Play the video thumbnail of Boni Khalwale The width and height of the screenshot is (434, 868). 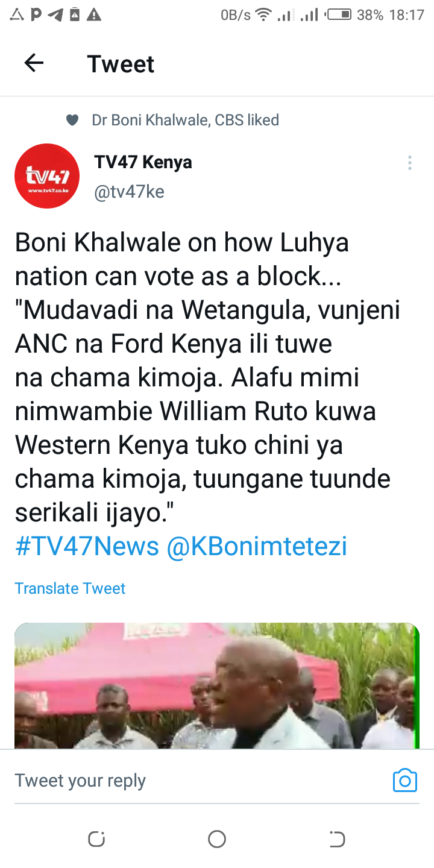tap(217, 685)
